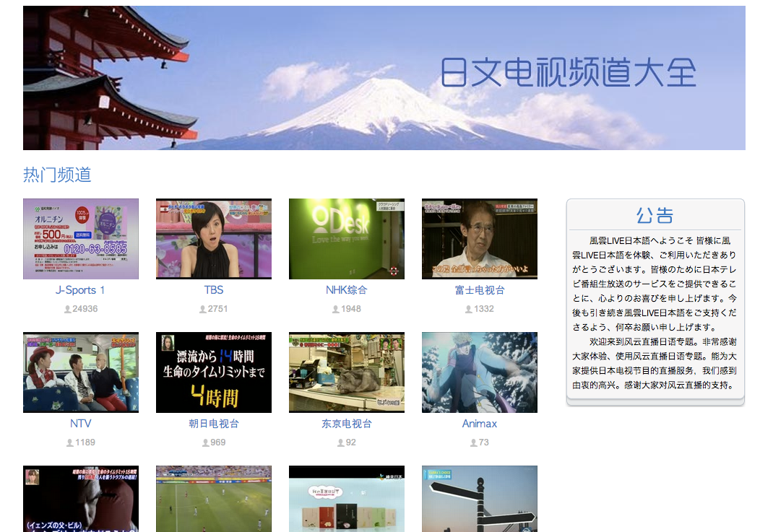This screenshot has width=760, height=532.
Task: Click the 公告 announcement heading
Action: point(655,216)
